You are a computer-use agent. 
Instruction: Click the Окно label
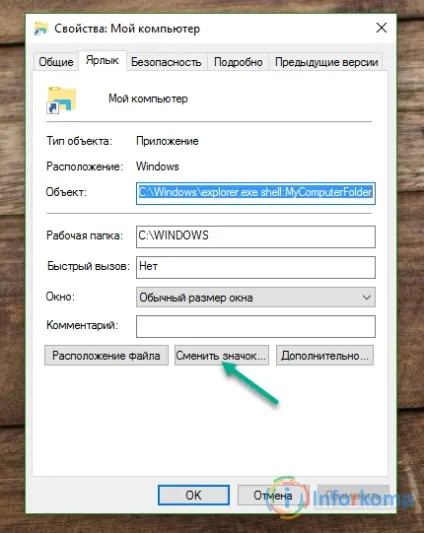coord(60,296)
